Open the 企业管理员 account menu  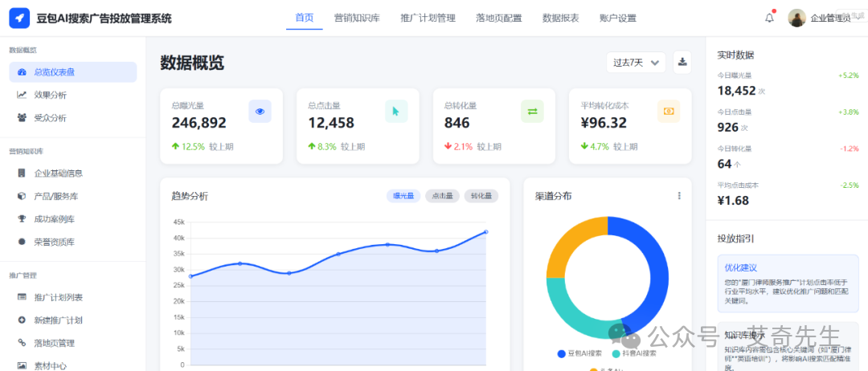tap(820, 18)
